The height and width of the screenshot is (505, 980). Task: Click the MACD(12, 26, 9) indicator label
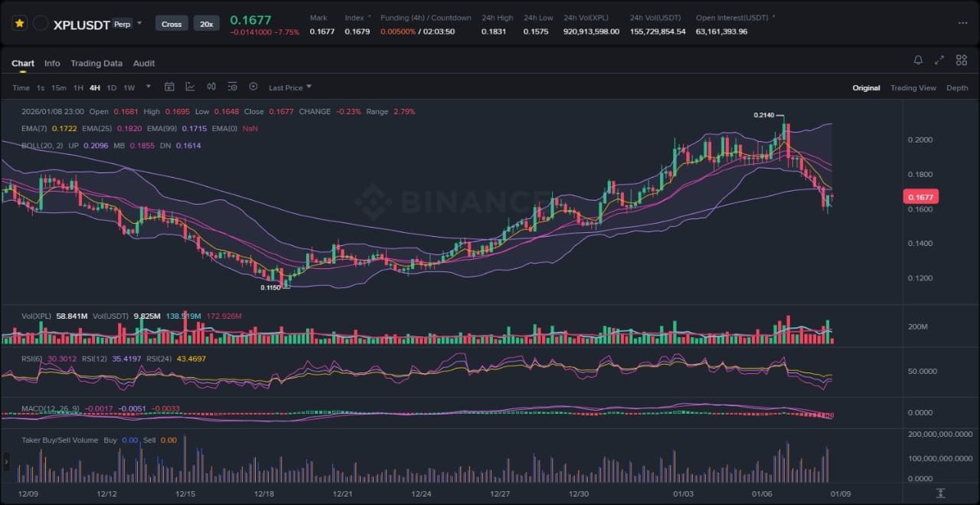(50, 408)
